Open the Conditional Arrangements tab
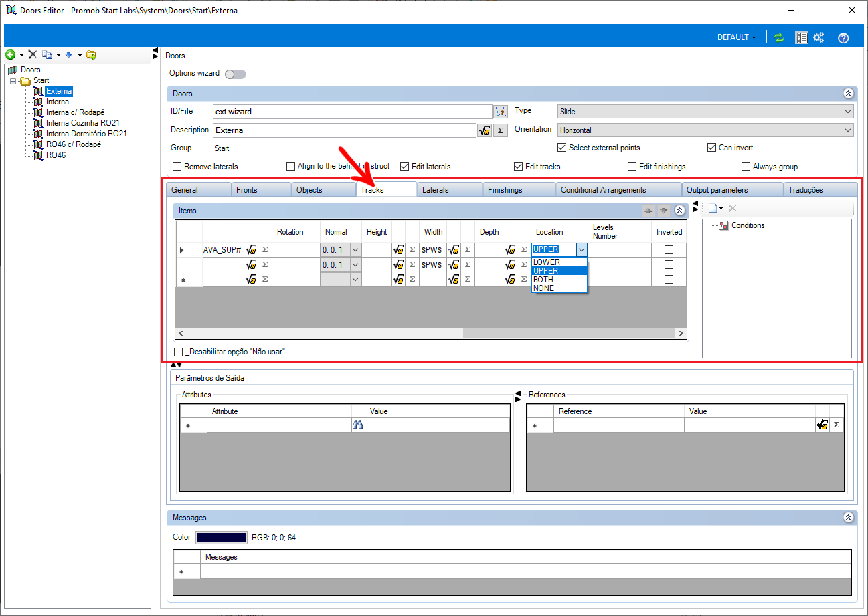This screenshot has height=616, width=868. [618, 190]
